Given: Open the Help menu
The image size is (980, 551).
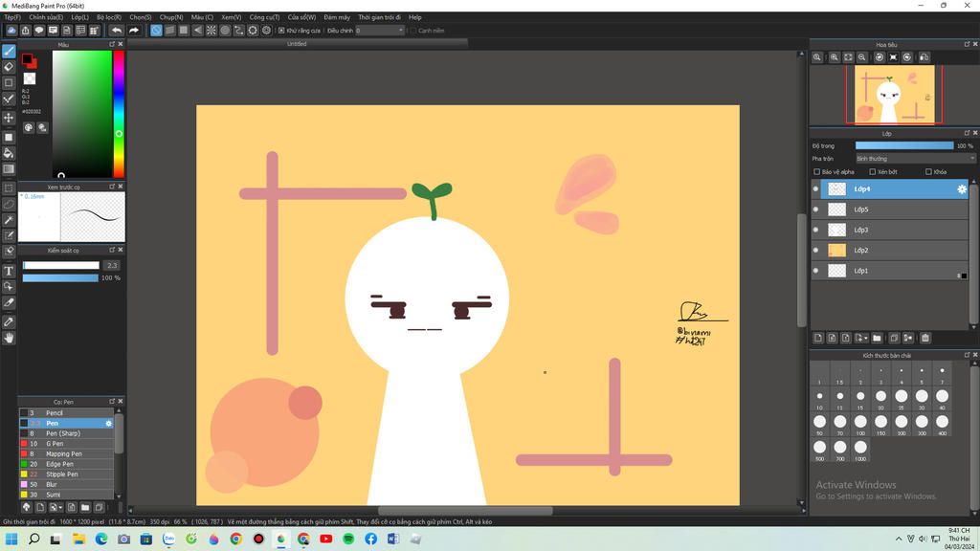Looking at the screenshot, I should point(415,17).
